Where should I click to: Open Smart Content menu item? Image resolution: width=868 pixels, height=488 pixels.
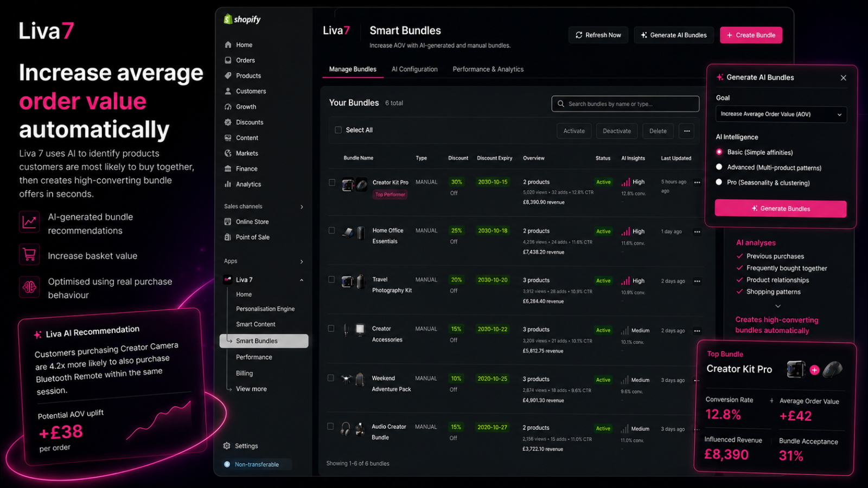click(x=256, y=324)
